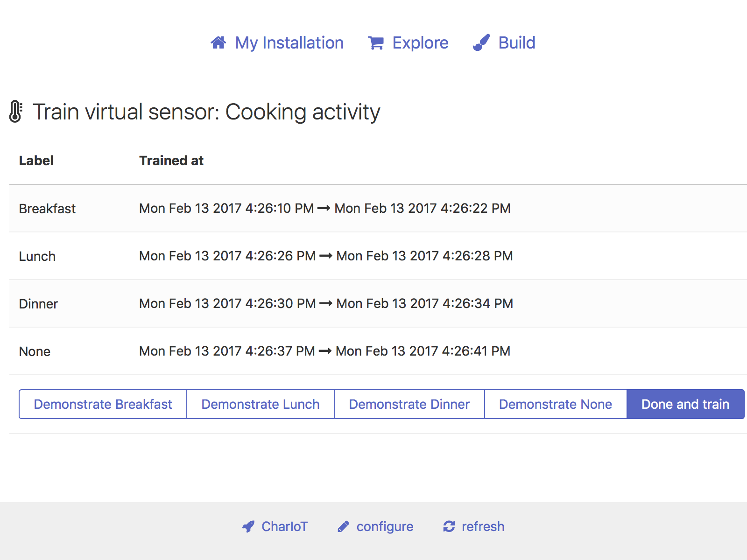This screenshot has width=747, height=560.
Task: Start a Demonstrate Dinner recording
Action: [409, 404]
